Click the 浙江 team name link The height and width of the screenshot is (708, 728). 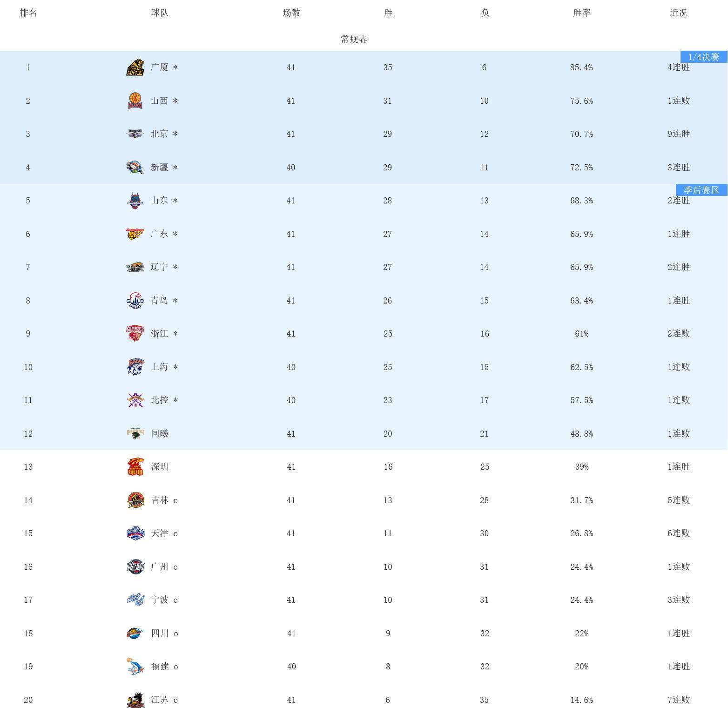(x=159, y=334)
